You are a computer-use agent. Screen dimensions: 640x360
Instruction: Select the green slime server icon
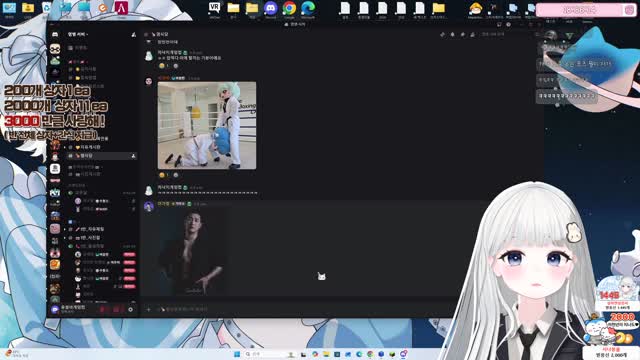55,61
